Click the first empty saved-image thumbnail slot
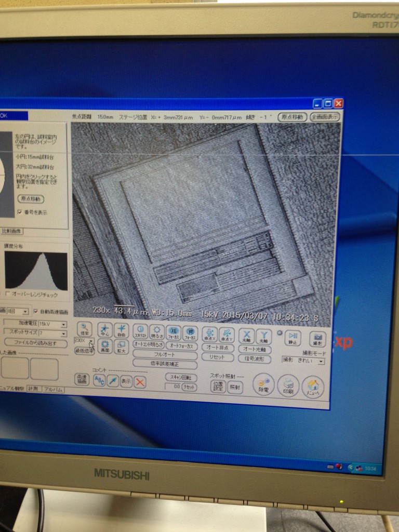This screenshot has height=532, width=399. (x=15, y=368)
